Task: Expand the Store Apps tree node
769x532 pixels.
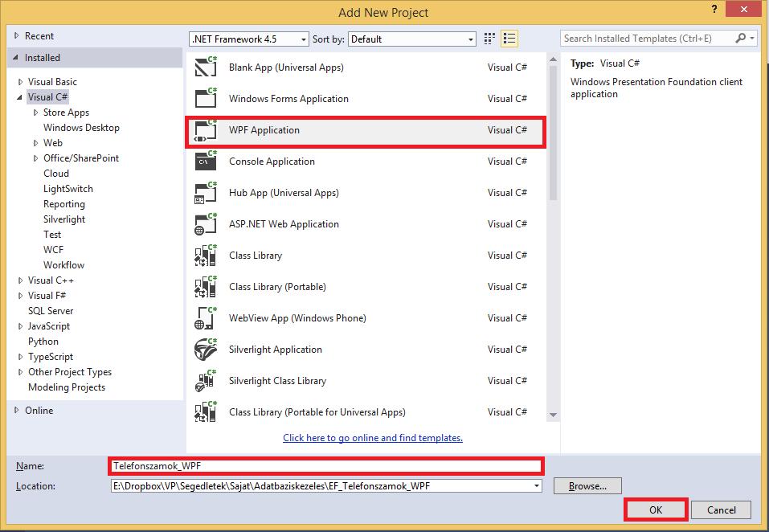Action: pyautogui.click(x=35, y=113)
